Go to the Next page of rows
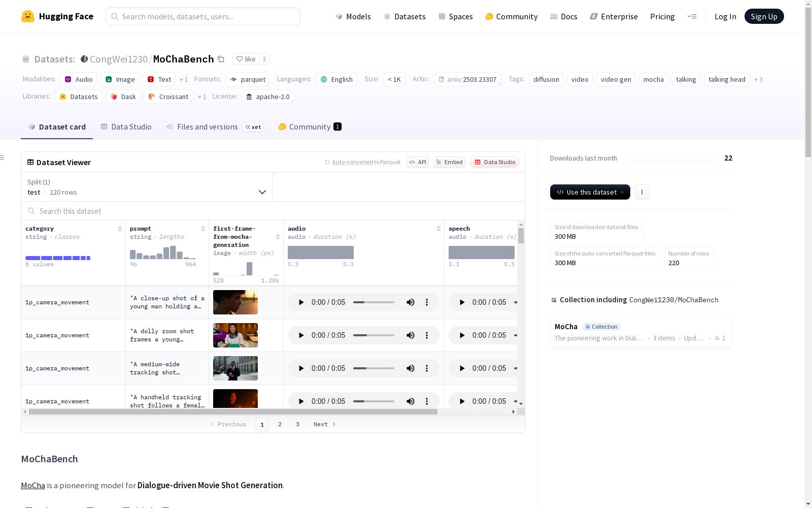 pyautogui.click(x=325, y=424)
